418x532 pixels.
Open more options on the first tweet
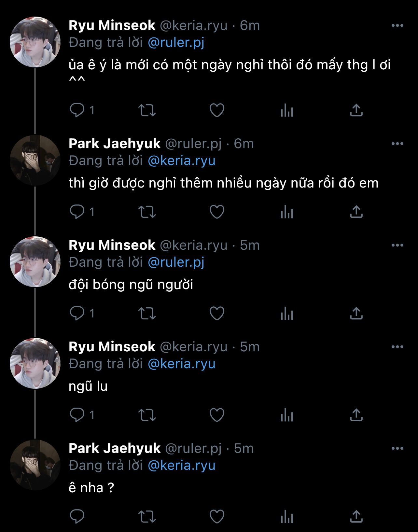(397, 26)
